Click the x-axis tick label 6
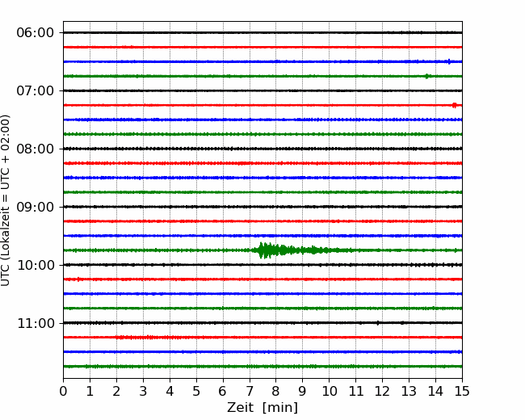 click(x=223, y=391)
